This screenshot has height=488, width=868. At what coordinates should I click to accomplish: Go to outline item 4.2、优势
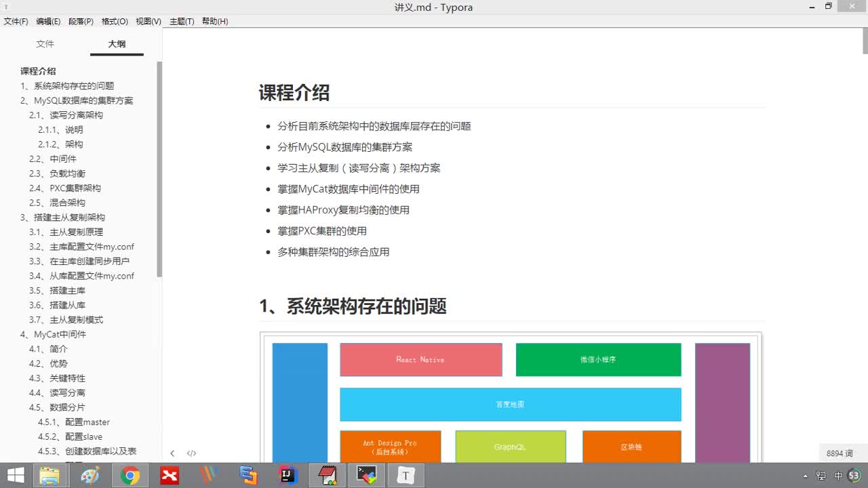(48, 364)
